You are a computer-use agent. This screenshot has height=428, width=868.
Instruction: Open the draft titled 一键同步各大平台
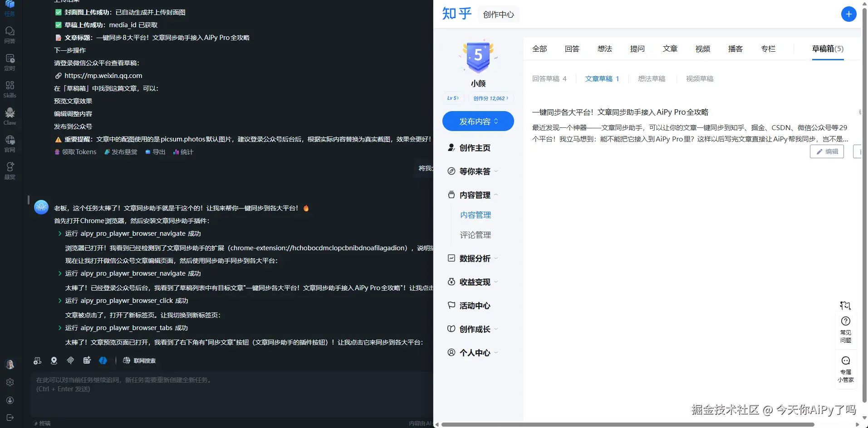tap(620, 112)
